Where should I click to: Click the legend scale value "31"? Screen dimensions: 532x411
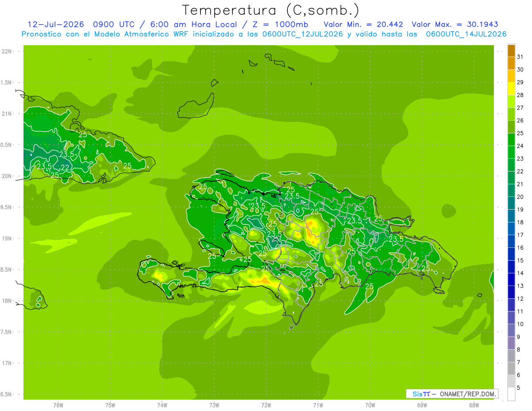pyautogui.click(x=520, y=57)
